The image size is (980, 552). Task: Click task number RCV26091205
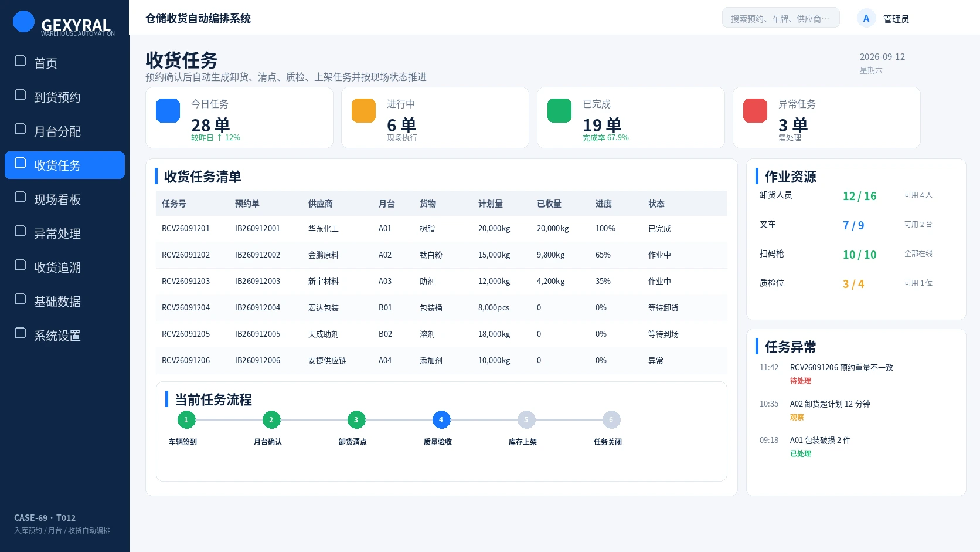186,334
